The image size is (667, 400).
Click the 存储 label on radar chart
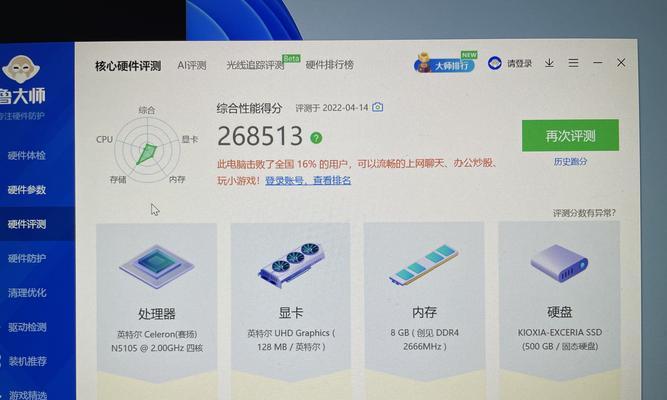tap(118, 180)
